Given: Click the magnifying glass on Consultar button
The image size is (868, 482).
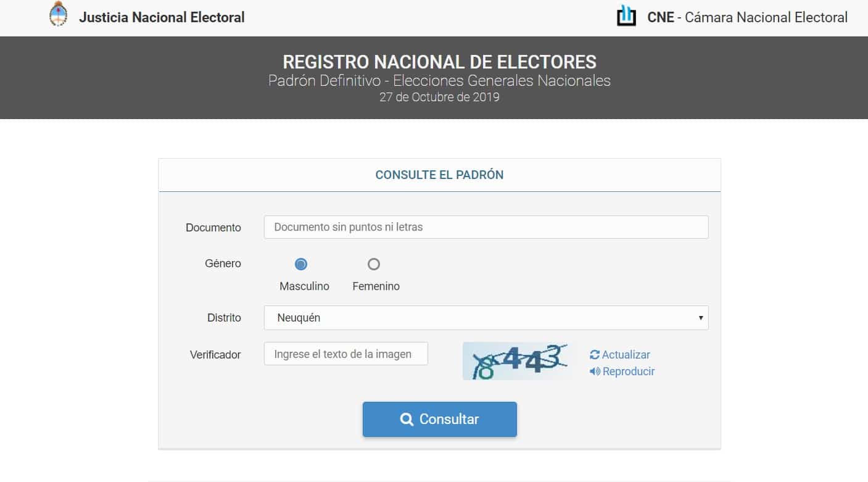Looking at the screenshot, I should point(407,420).
